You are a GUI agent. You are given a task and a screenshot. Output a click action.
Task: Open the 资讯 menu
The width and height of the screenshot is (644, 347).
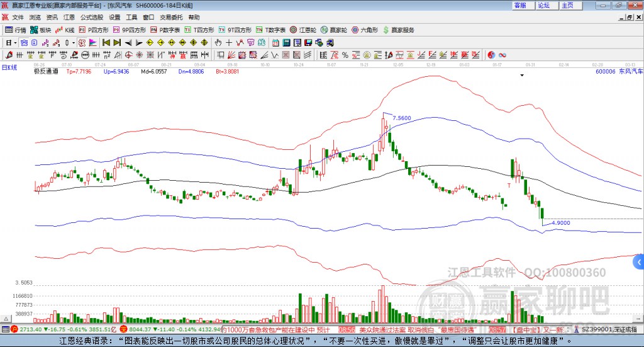click(x=52, y=17)
